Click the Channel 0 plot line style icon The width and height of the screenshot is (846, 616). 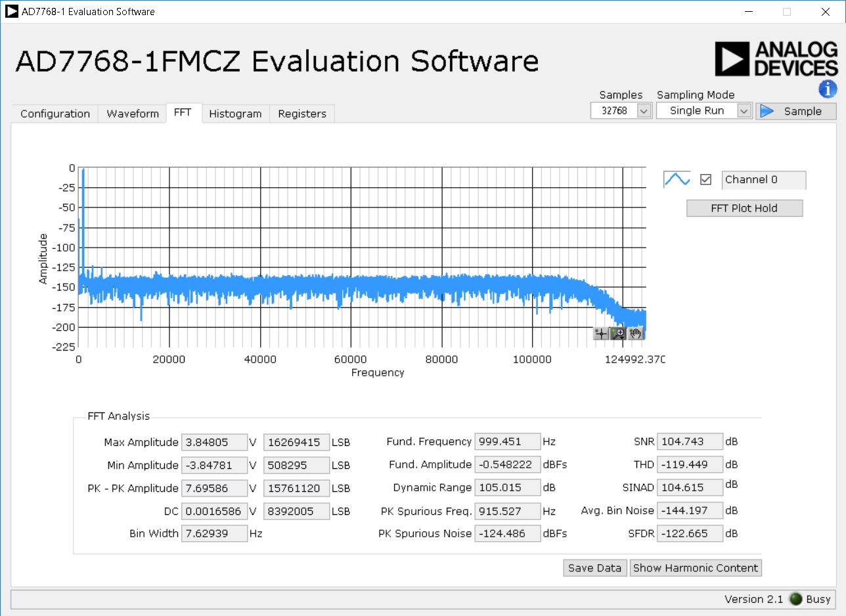pyautogui.click(x=677, y=179)
